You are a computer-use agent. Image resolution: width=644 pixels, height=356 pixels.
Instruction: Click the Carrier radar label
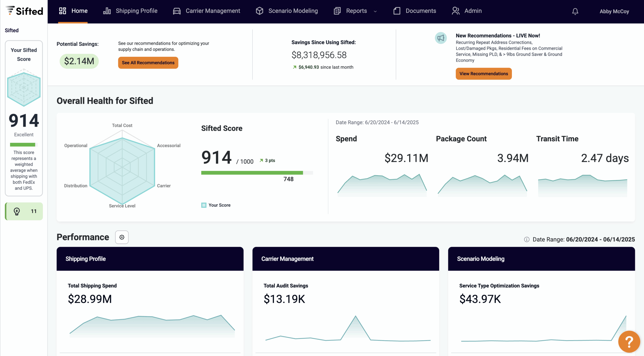164,186
